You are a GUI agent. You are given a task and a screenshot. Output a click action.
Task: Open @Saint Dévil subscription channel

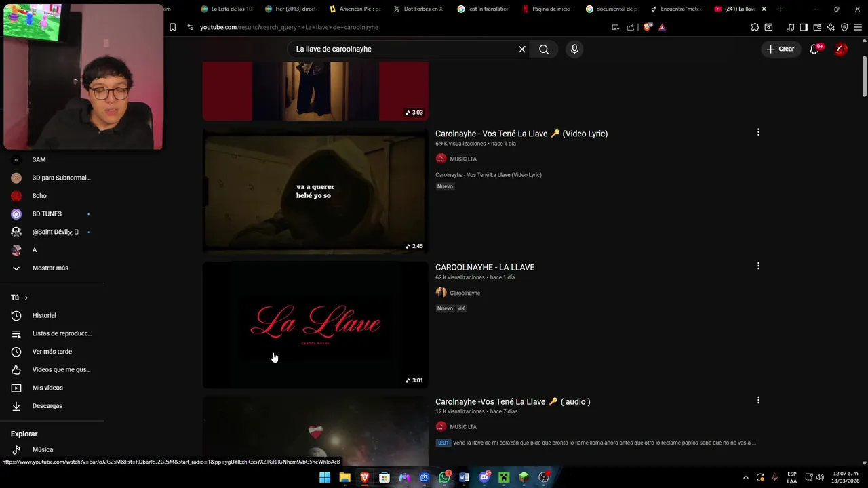pos(54,232)
